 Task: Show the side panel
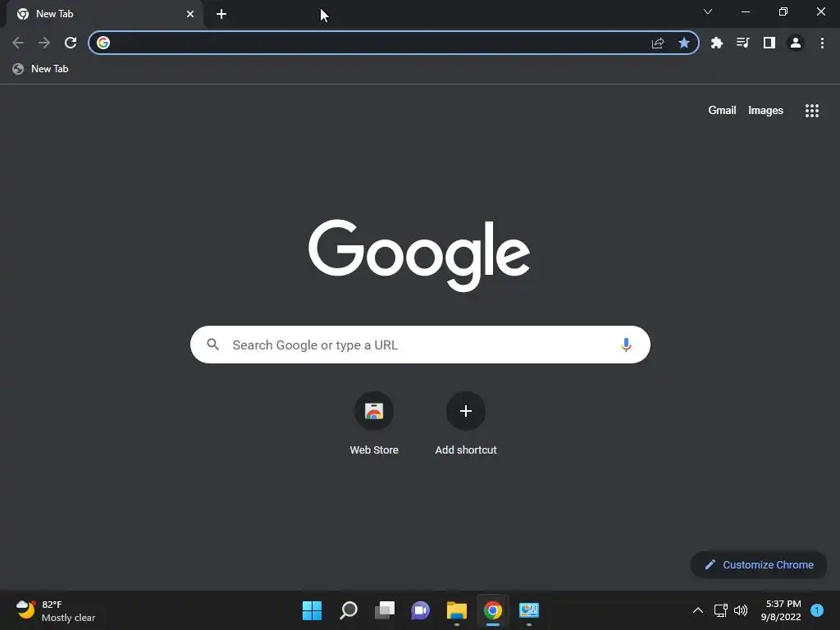(x=769, y=43)
